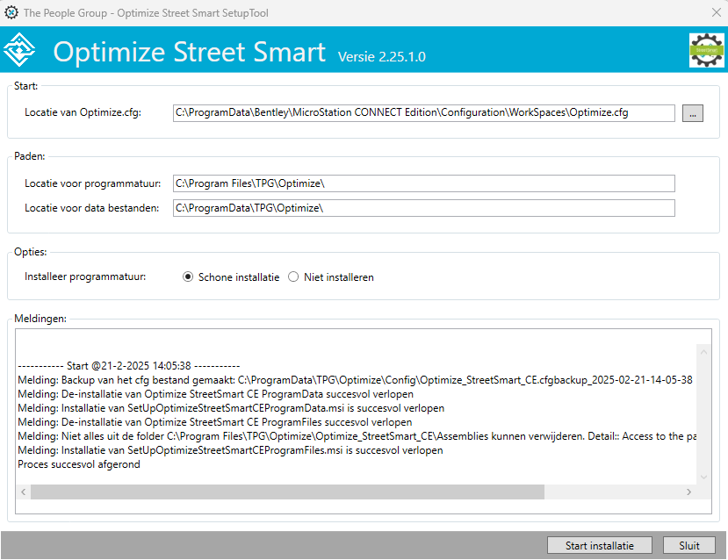Screen dimensions: 728x560
Task: Click the StreetSmart gear icon in banner
Action: tap(706, 50)
